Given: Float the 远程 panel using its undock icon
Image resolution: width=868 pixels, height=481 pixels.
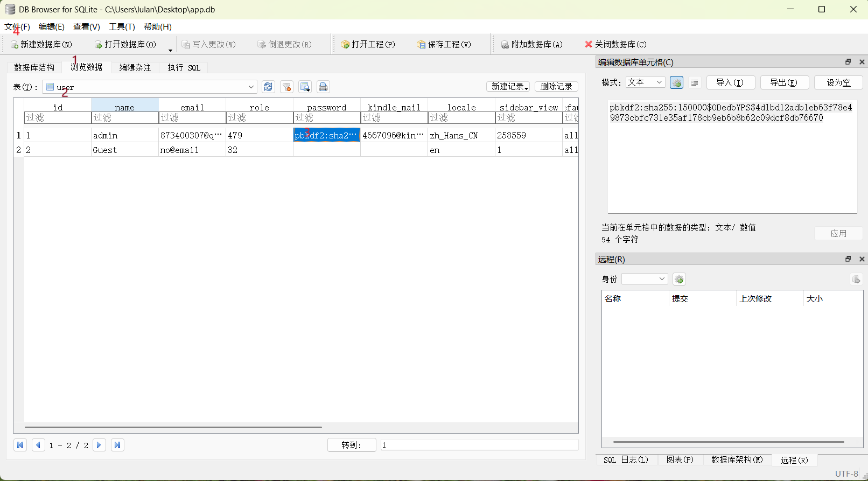Looking at the screenshot, I should (x=848, y=259).
